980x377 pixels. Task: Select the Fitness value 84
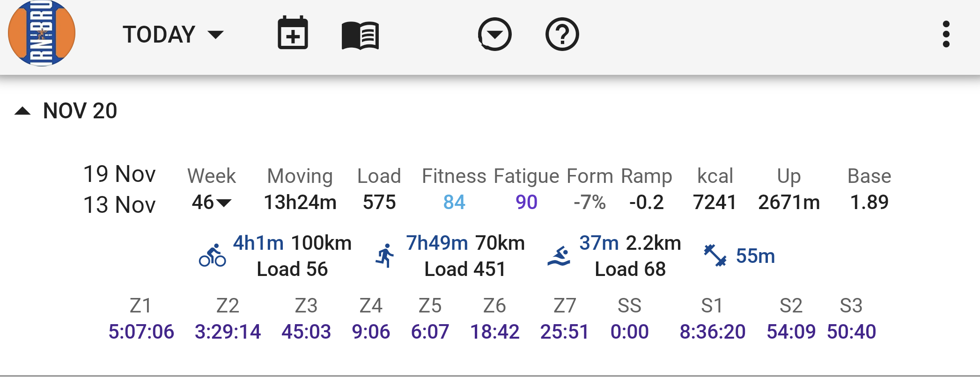coord(454,202)
